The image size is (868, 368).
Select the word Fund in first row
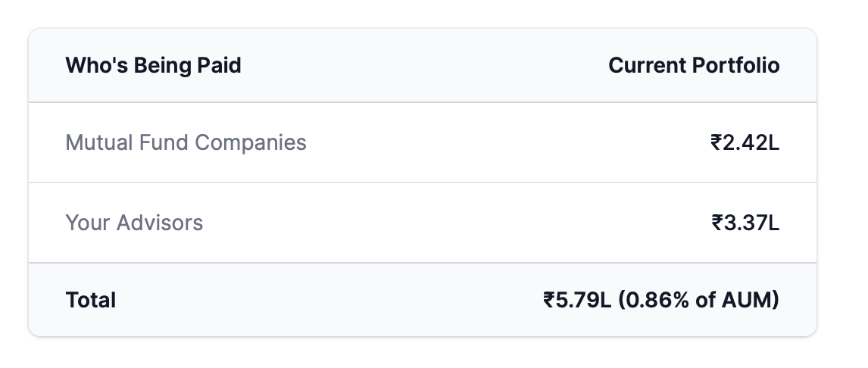164,143
